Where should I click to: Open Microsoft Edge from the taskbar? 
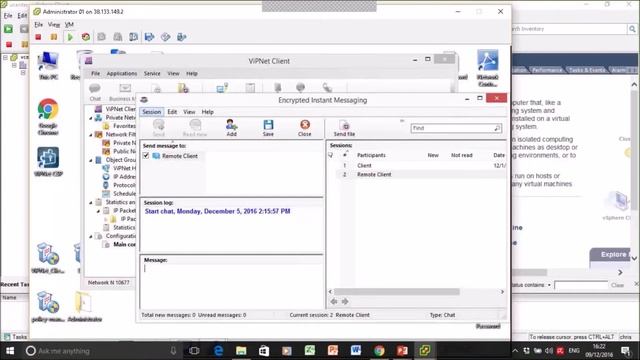(x=218, y=351)
